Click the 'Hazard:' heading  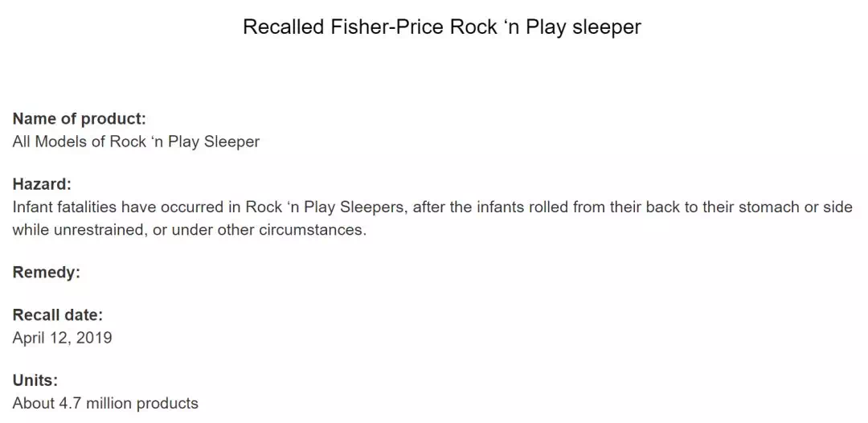point(42,184)
